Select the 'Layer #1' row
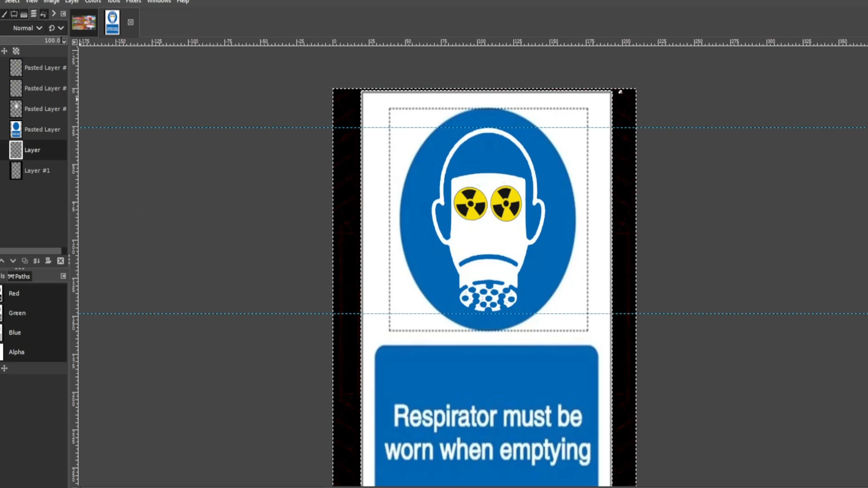 click(34, 170)
